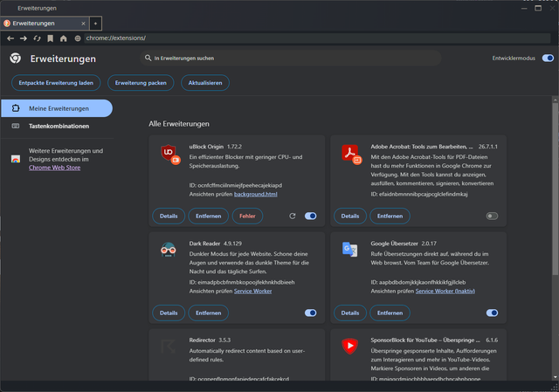559x392 pixels.
Task: Disable Dark Reader extension toggle
Action: pyautogui.click(x=311, y=313)
